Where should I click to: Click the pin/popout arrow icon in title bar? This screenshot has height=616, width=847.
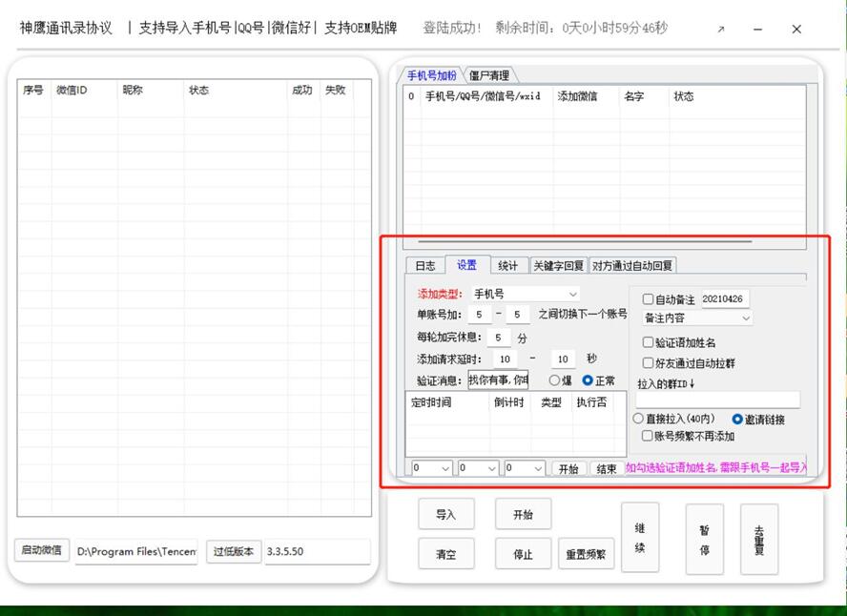pos(720,30)
